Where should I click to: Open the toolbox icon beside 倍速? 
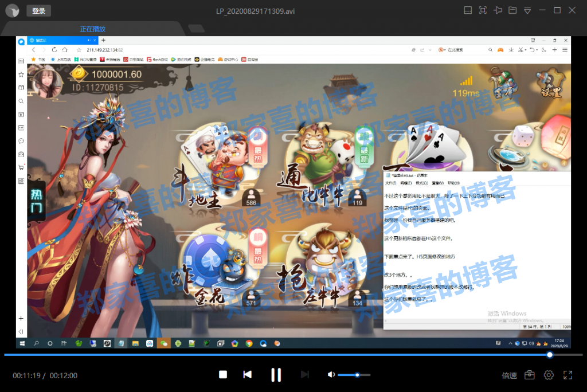point(529,375)
